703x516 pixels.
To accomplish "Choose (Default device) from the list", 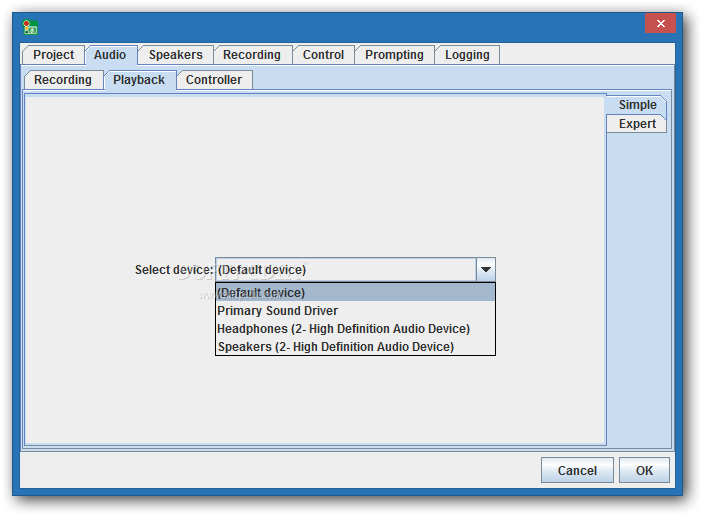I will click(356, 293).
